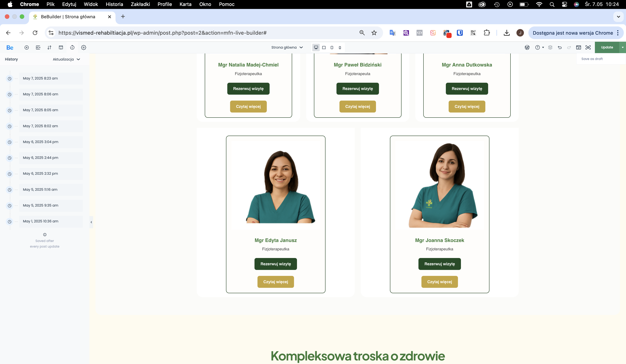
Task: Open the Chrome extensions puzzle icon
Action: (x=487, y=33)
